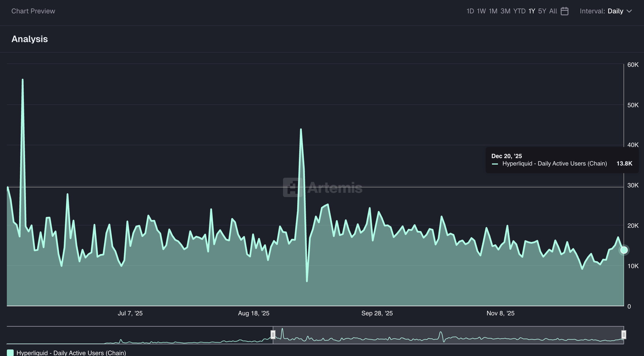Toggle Hyperliquid series legend swatch
Image resolution: width=644 pixels, height=356 pixels.
click(10, 353)
